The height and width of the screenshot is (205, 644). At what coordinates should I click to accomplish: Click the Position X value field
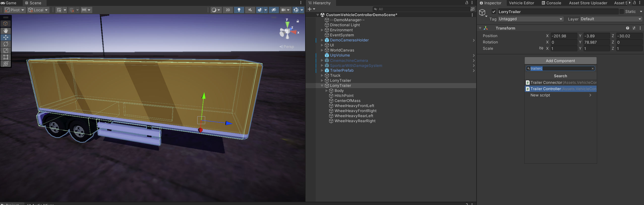(563, 36)
